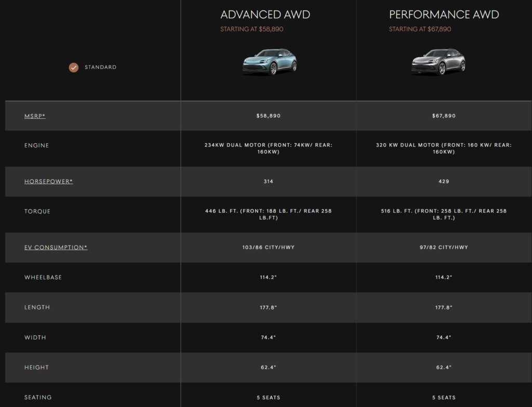Click the Advanced AWD 446 lb. ft. torque spec
Image resolution: width=532 pixels, height=407 pixels.
[268, 214]
